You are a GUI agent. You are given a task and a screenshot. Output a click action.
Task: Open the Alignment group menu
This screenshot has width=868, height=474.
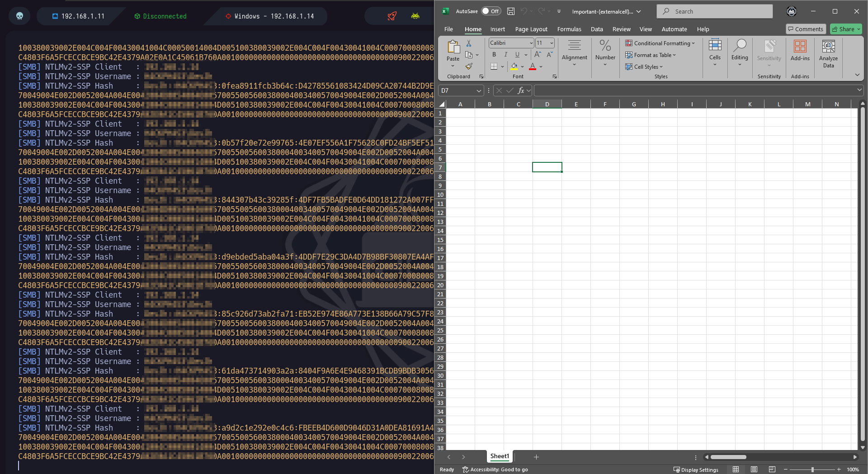click(x=575, y=53)
